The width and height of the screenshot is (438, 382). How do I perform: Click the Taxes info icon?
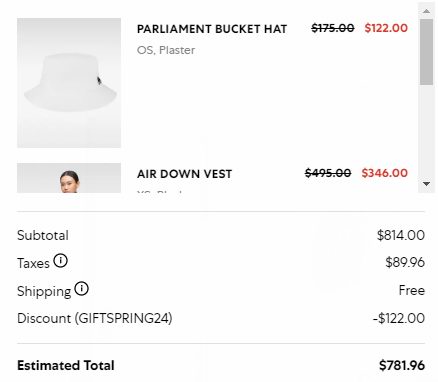(61, 261)
